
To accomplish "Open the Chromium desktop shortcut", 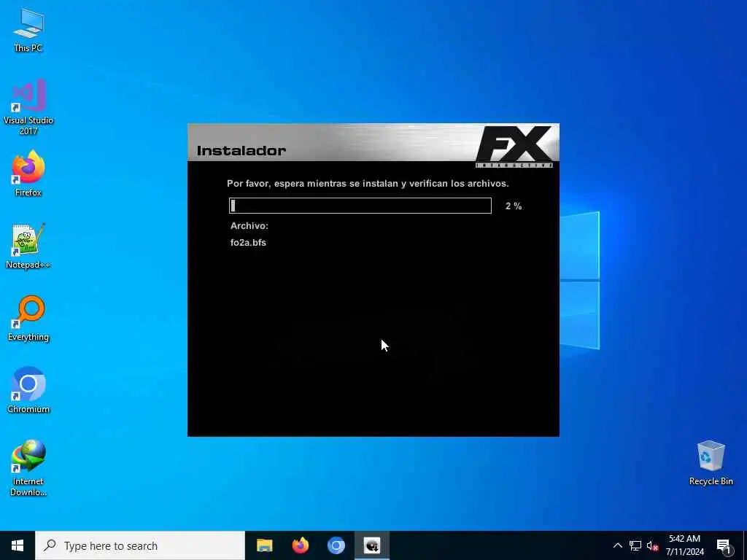I will coord(28,391).
